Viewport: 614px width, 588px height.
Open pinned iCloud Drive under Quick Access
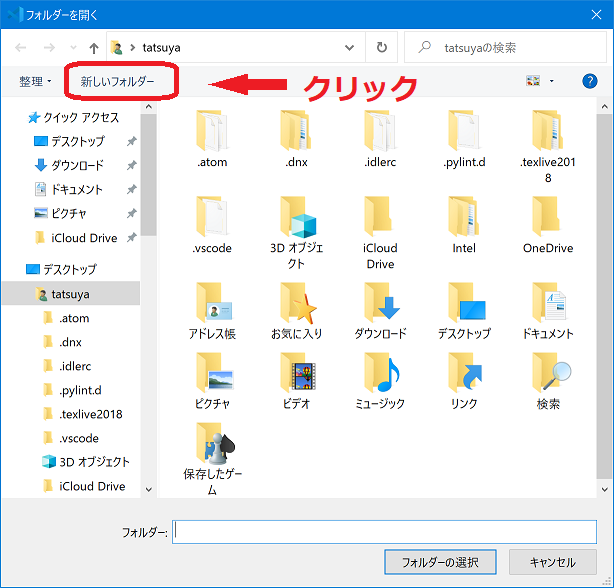[76, 238]
